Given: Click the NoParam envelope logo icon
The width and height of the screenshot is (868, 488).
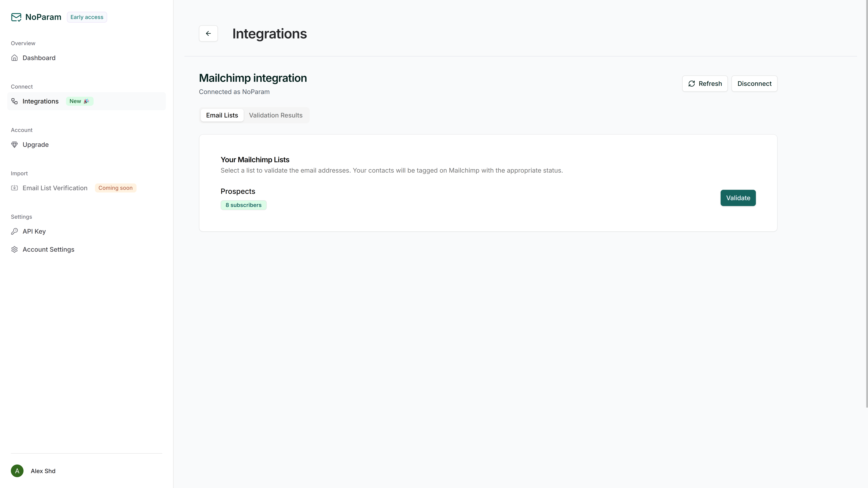Looking at the screenshot, I should [16, 17].
